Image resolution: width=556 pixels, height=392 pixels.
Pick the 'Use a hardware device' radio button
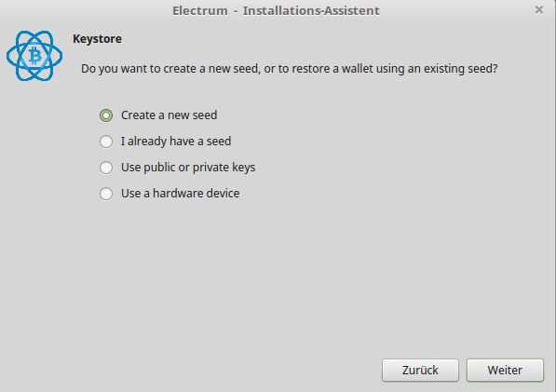[106, 194]
